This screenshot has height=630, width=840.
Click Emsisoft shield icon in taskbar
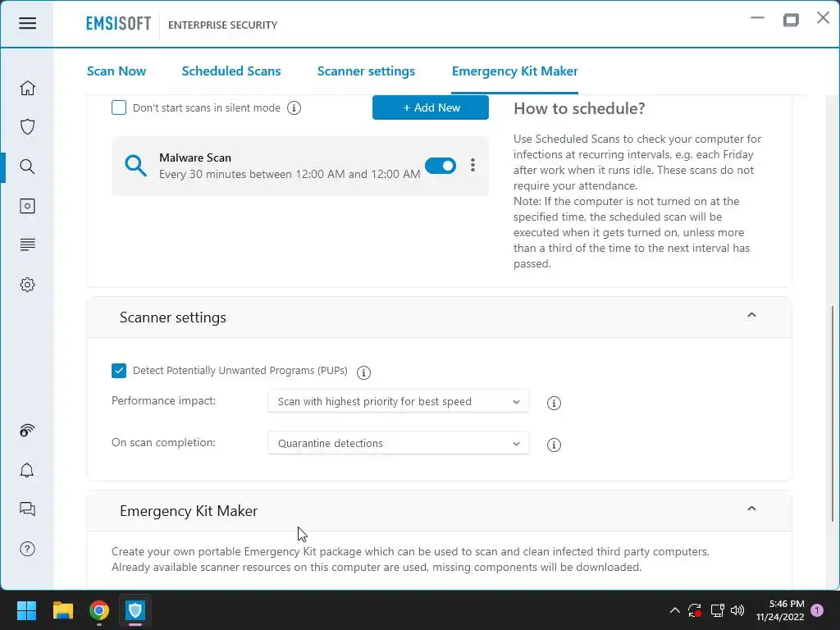135,610
